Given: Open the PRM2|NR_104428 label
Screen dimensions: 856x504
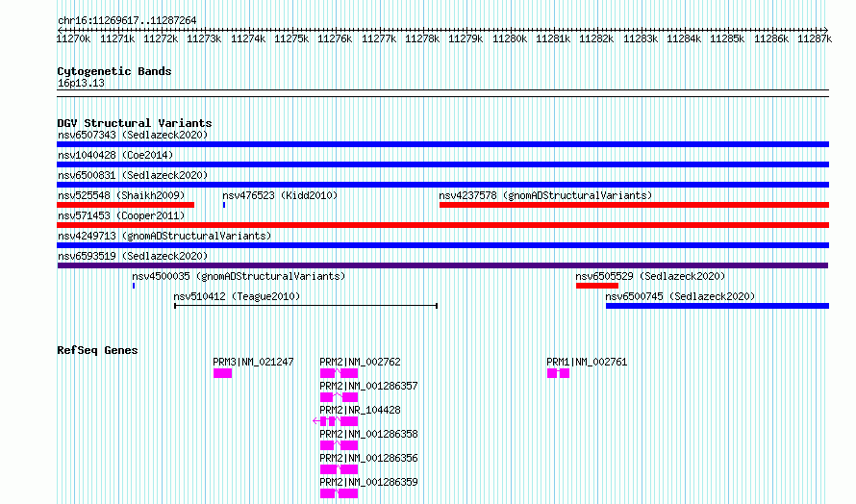Looking at the screenshot, I should [361, 410].
